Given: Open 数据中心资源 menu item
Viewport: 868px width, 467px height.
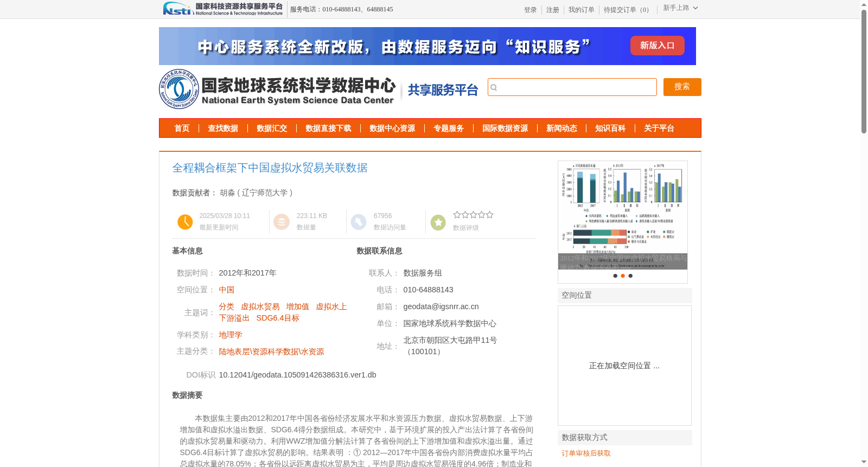Looking at the screenshot, I should 392,129.
